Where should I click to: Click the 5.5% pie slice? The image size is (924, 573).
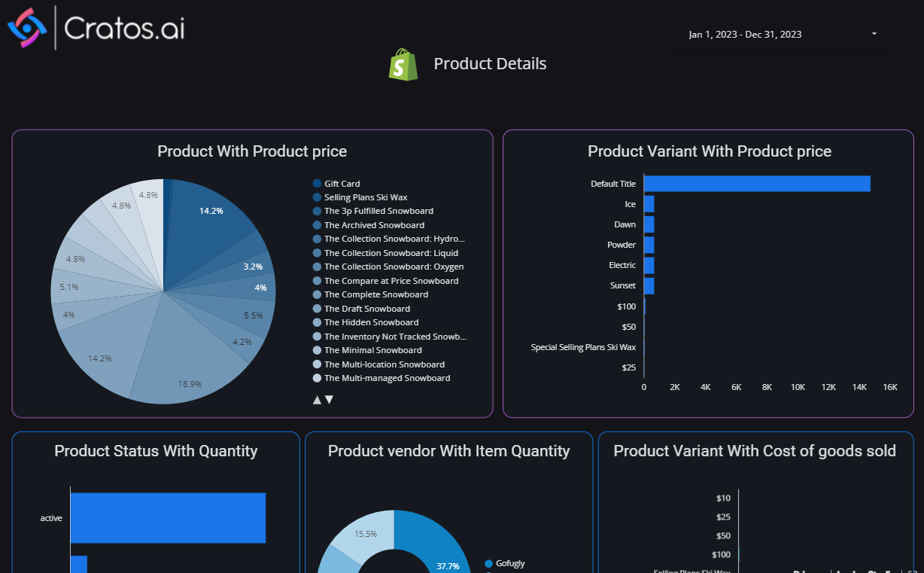click(241, 315)
